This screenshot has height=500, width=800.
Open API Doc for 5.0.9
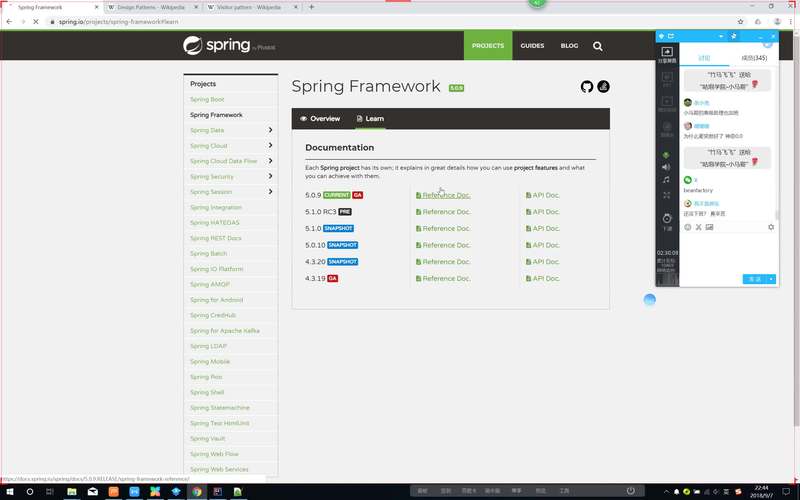point(543,195)
